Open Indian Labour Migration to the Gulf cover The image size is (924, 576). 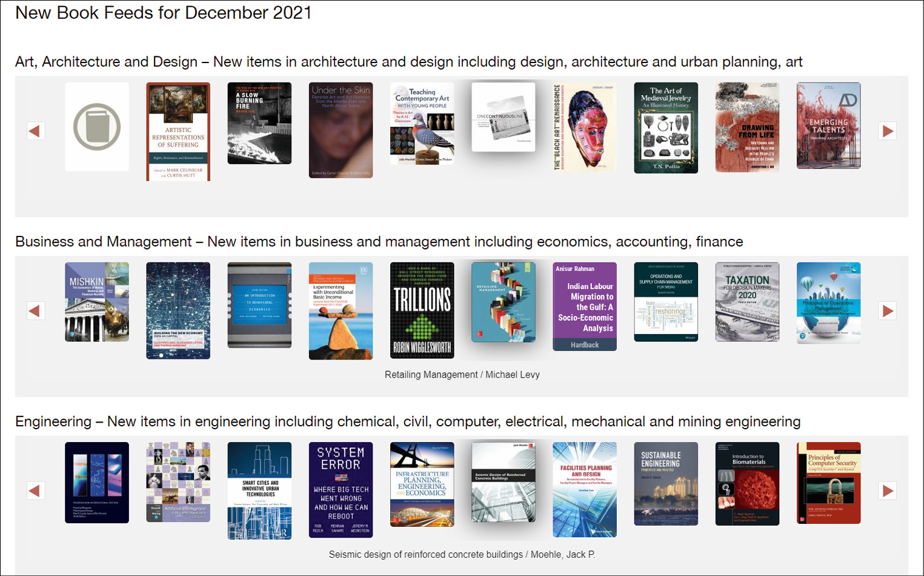click(585, 306)
